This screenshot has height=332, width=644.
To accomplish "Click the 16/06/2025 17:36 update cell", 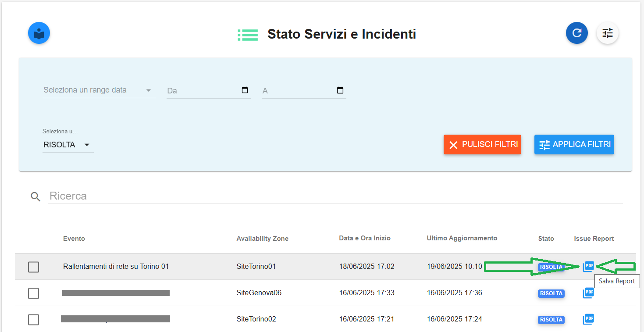I will [x=455, y=293].
